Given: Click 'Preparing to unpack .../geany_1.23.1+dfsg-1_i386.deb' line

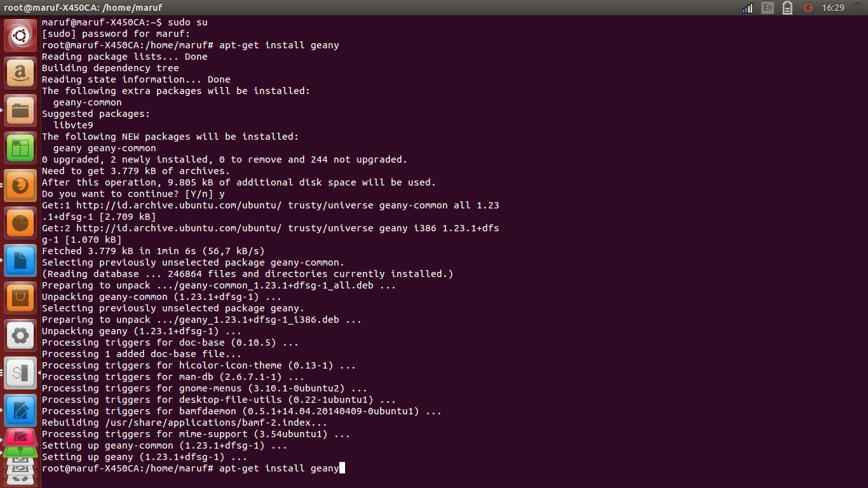Looking at the screenshot, I should tap(202, 320).
